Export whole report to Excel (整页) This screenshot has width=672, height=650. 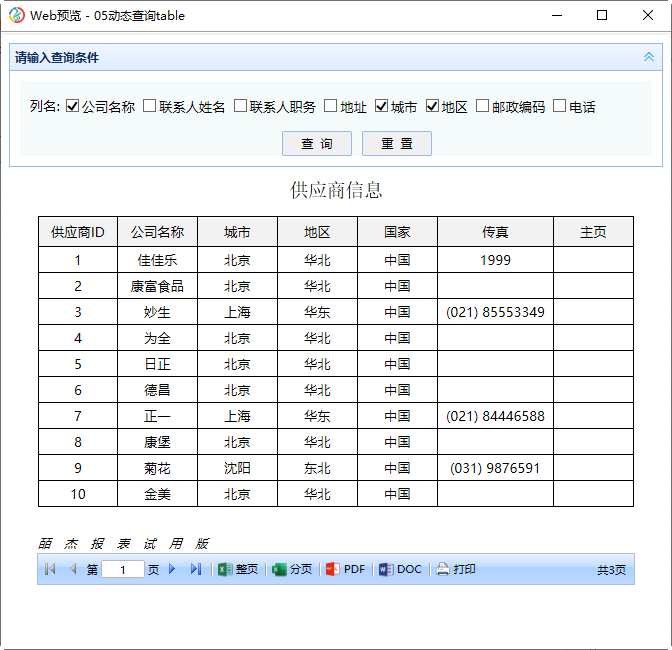pos(238,569)
